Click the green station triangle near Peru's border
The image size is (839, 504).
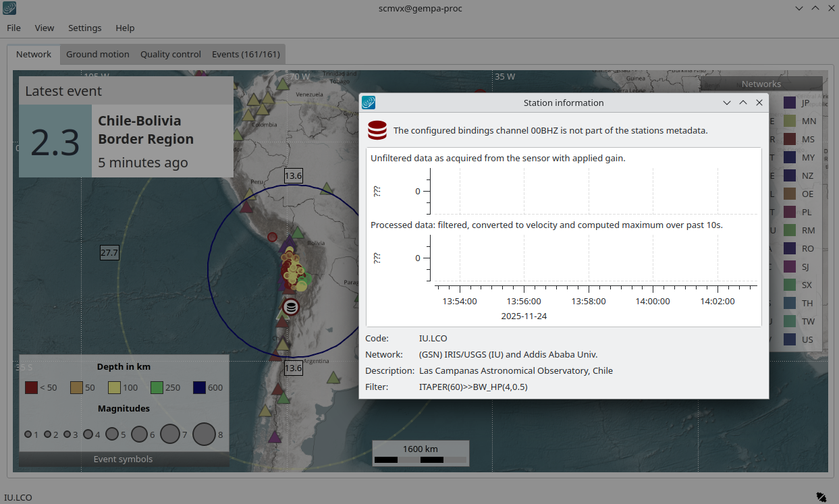pyautogui.click(x=327, y=189)
